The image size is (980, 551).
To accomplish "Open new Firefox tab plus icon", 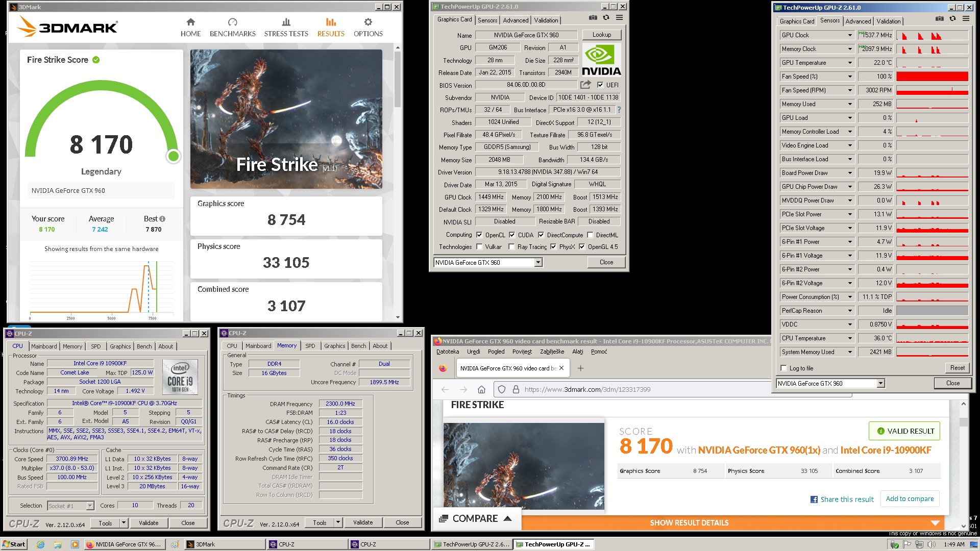I will pyautogui.click(x=580, y=368).
